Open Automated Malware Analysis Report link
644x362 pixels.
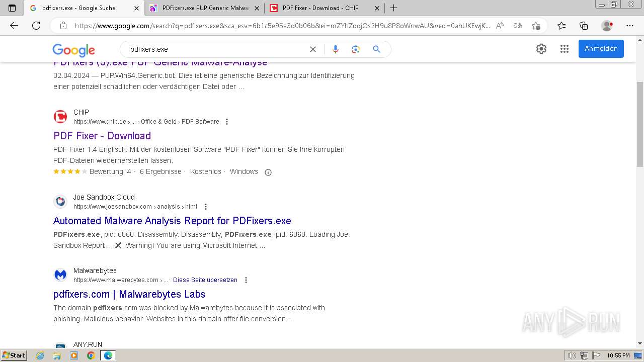(172, 221)
